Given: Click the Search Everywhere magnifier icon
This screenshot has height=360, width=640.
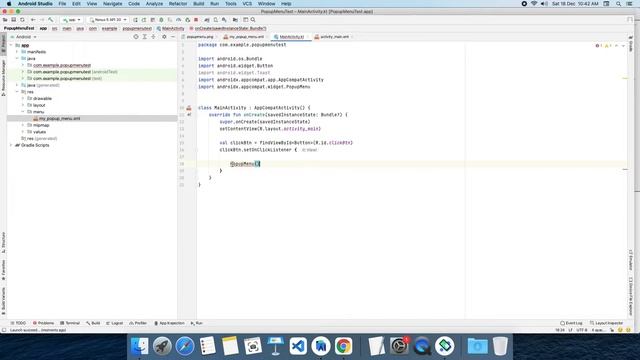Looking at the screenshot, I should click(253, 20).
